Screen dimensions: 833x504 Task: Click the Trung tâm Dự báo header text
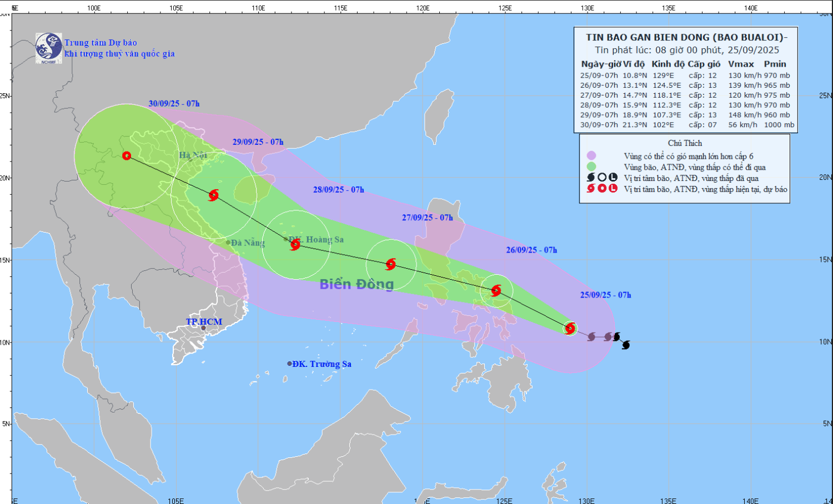tap(101, 43)
